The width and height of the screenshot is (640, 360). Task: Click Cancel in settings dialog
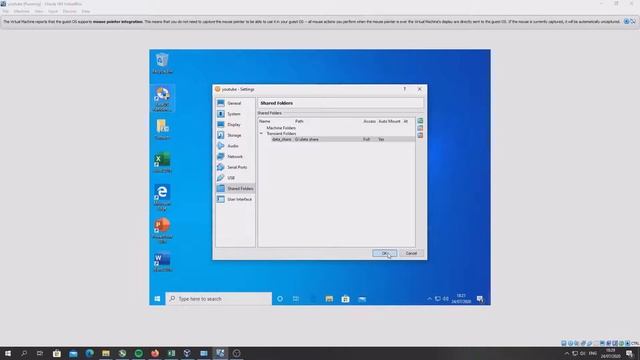(x=411, y=253)
